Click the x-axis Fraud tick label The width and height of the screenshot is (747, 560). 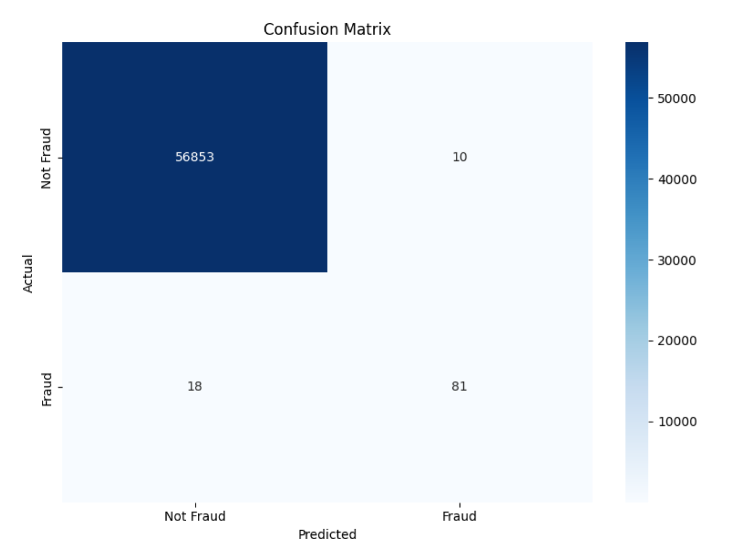click(459, 516)
